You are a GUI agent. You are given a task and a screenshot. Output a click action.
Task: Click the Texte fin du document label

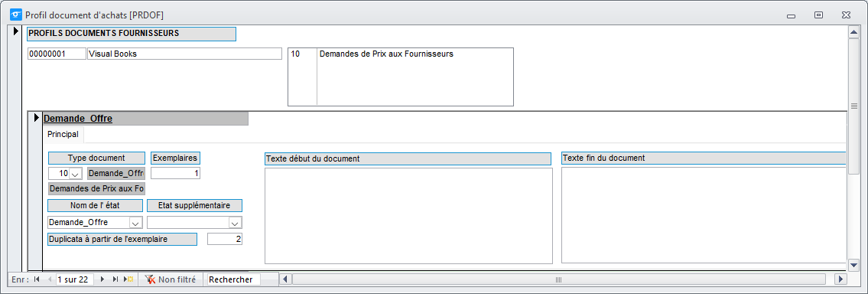(704, 158)
